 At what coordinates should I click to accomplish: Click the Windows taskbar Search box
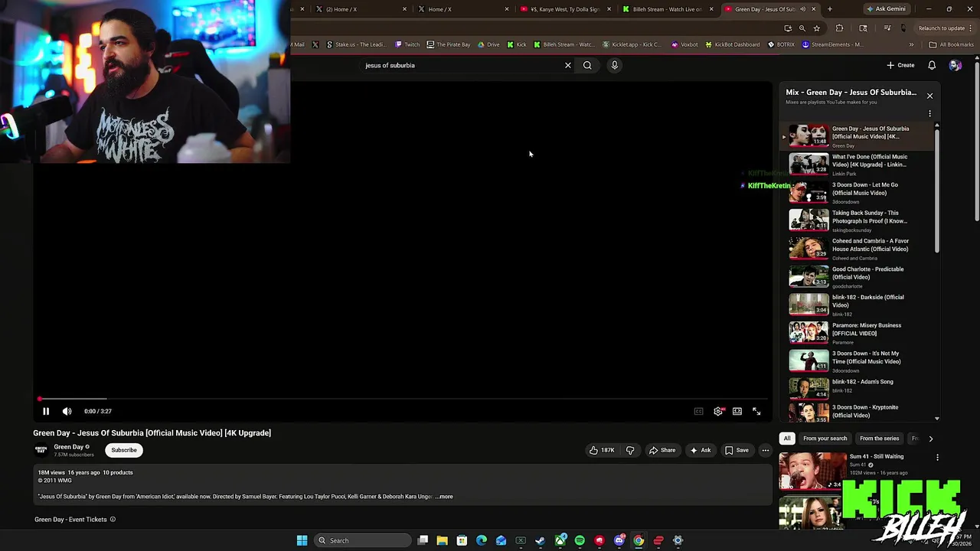(x=364, y=540)
